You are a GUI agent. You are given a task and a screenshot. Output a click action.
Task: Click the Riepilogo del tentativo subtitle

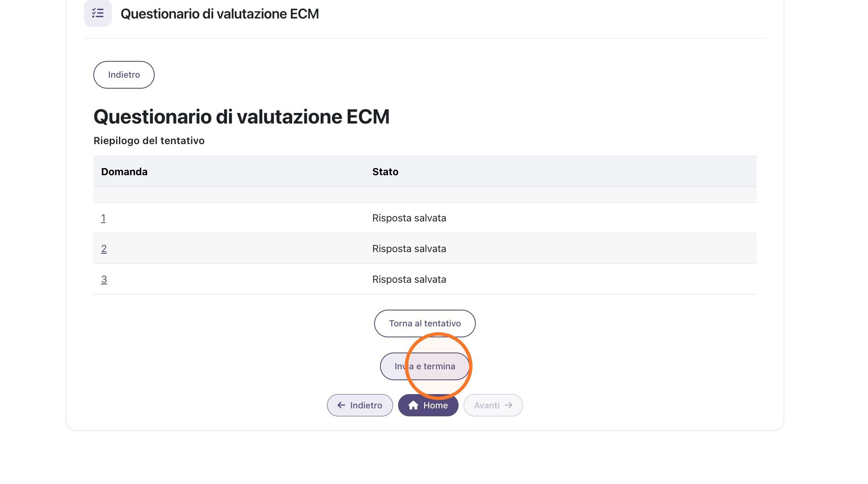[149, 141]
